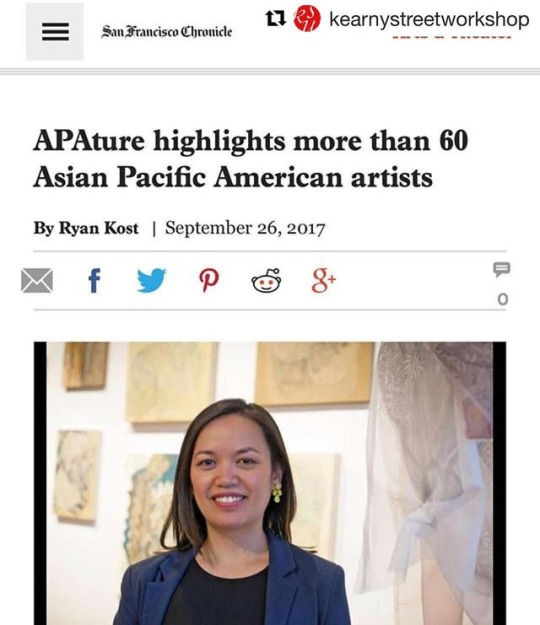Click the APAture headline text
Screen dimensions: 540x625
(250, 159)
